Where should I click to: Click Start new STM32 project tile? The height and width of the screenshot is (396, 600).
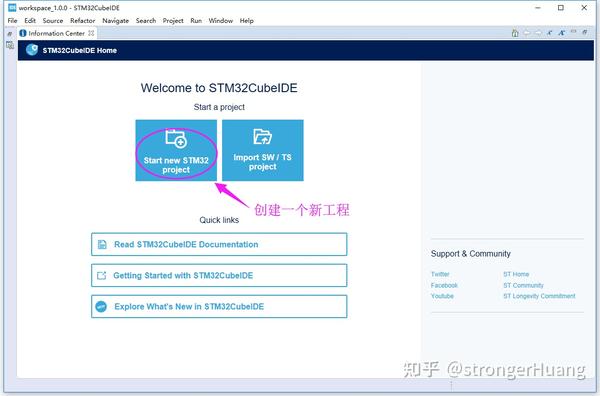(176, 150)
